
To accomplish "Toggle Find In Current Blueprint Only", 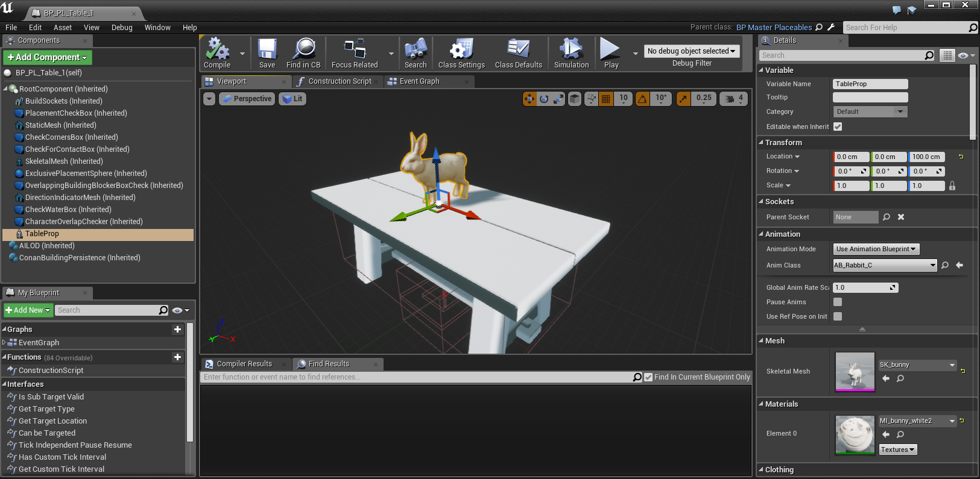I will point(648,377).
